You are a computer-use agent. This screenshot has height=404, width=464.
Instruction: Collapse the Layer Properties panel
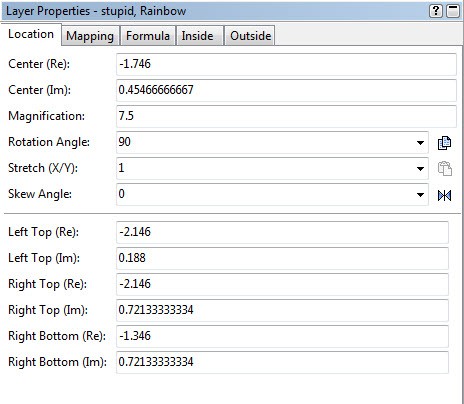coord(453,11)
